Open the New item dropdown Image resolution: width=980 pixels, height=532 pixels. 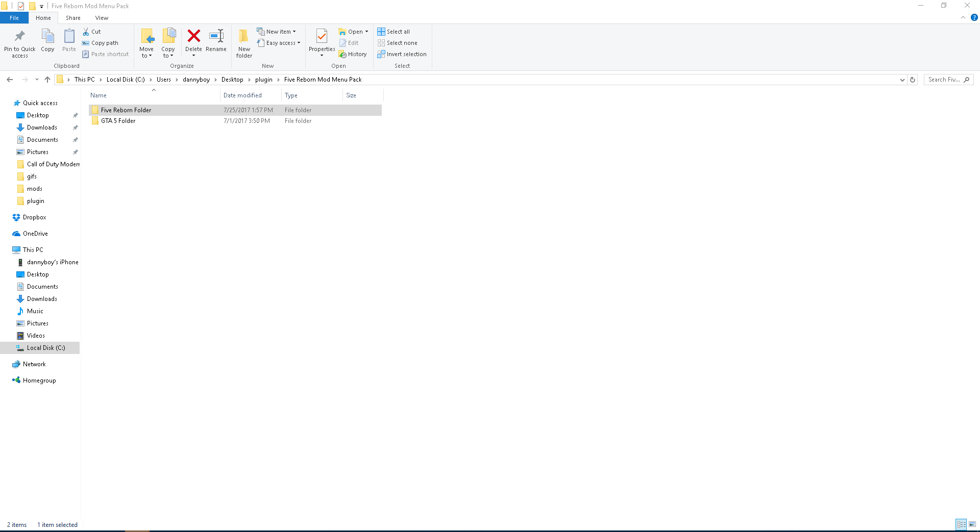[x=276, y=32]
